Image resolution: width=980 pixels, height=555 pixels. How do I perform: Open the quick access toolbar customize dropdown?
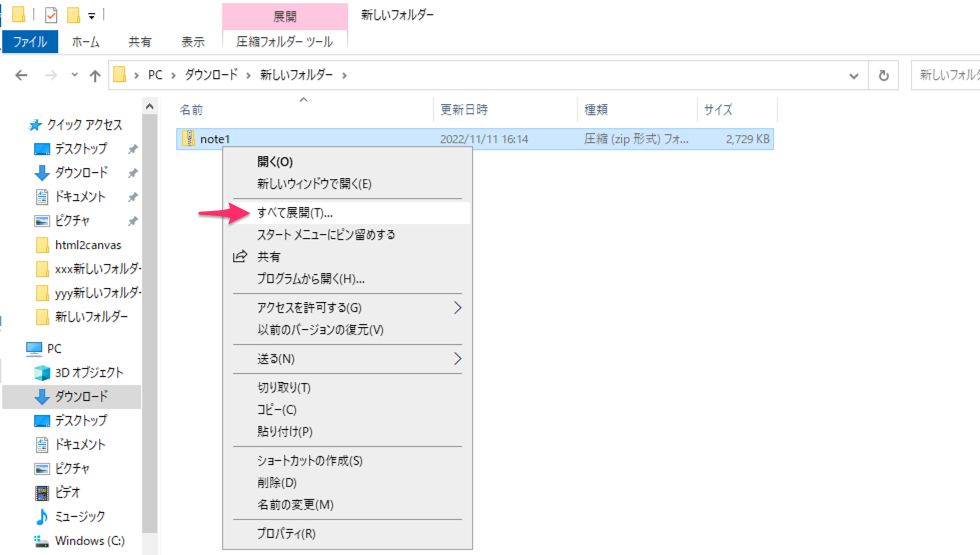[x=92, y=15]
